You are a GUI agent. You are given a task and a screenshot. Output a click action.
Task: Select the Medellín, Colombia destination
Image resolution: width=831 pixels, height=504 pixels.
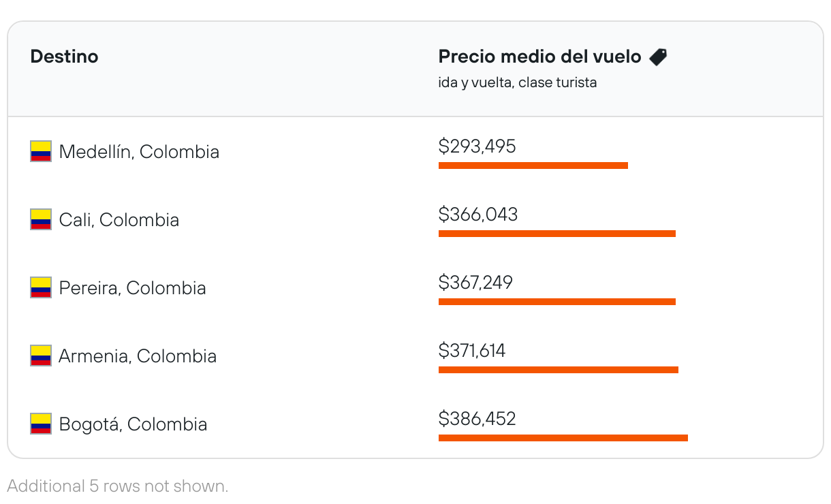[139, 151]
